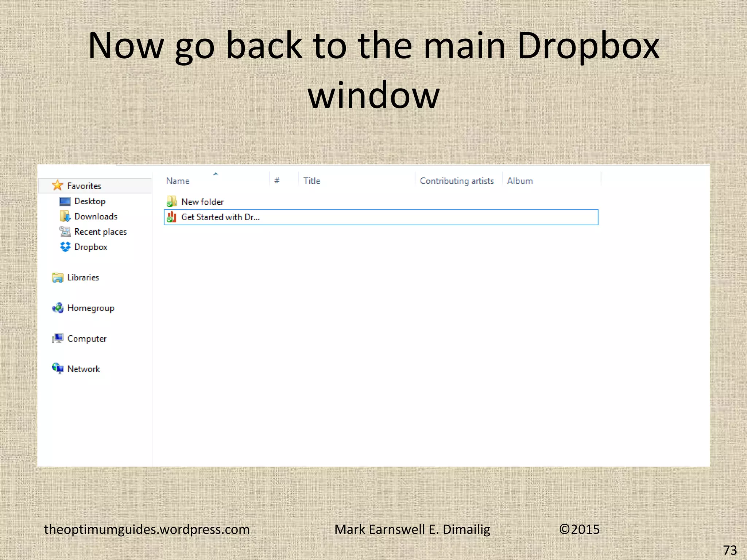Sort by the Title column header

click(x=312, y=181)
